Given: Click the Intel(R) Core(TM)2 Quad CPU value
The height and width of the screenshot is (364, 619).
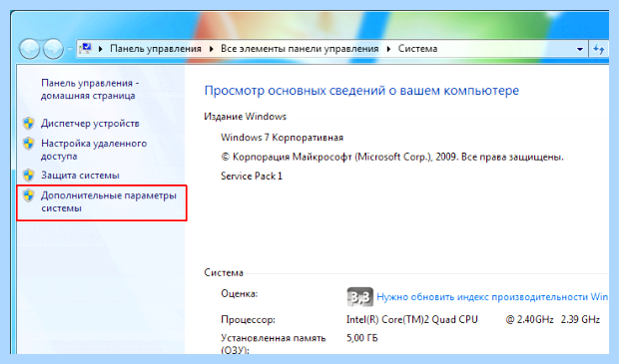Looking at the screenshot, I should (412, 319).
